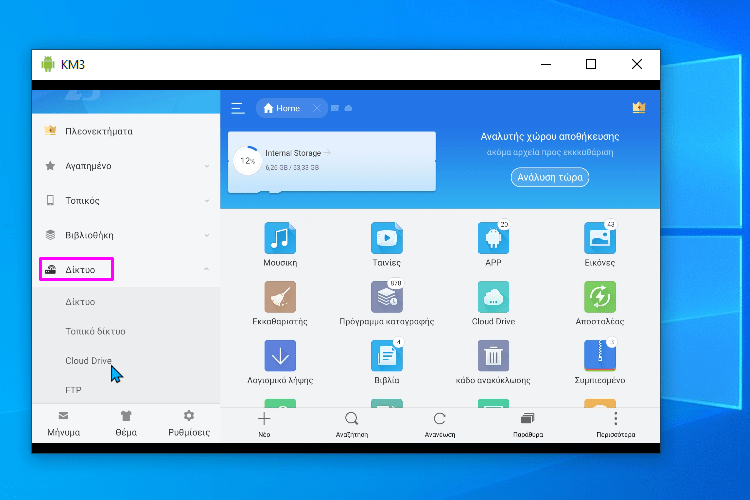Select Cloud Drive in the sidebar
The width and height of the screenshot is (750, 500).
pos(88,360)
